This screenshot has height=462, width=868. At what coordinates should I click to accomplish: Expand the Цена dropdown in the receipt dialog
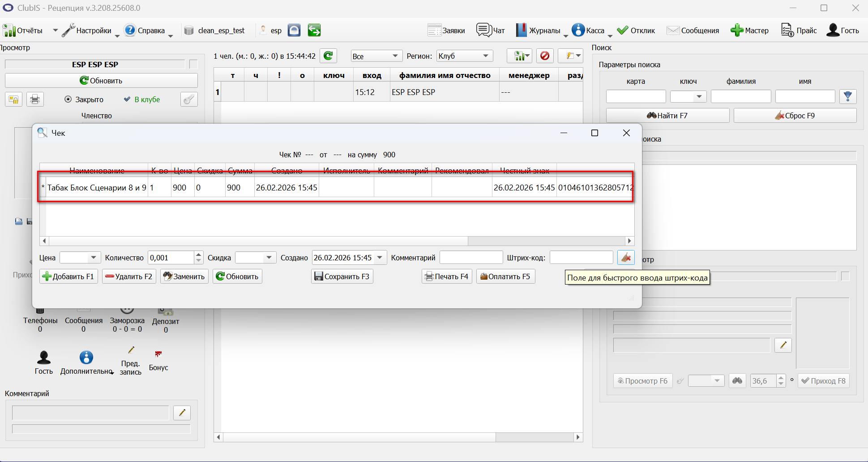click(80, 258)
